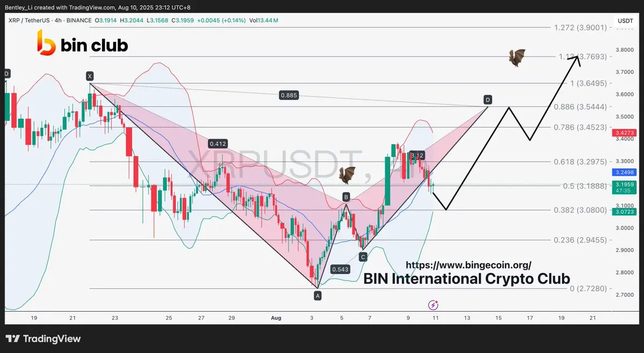The height and width of the screenshot is (353, 644).
Task: Click the red 3.4273 price tag
Action: point(625,132)
